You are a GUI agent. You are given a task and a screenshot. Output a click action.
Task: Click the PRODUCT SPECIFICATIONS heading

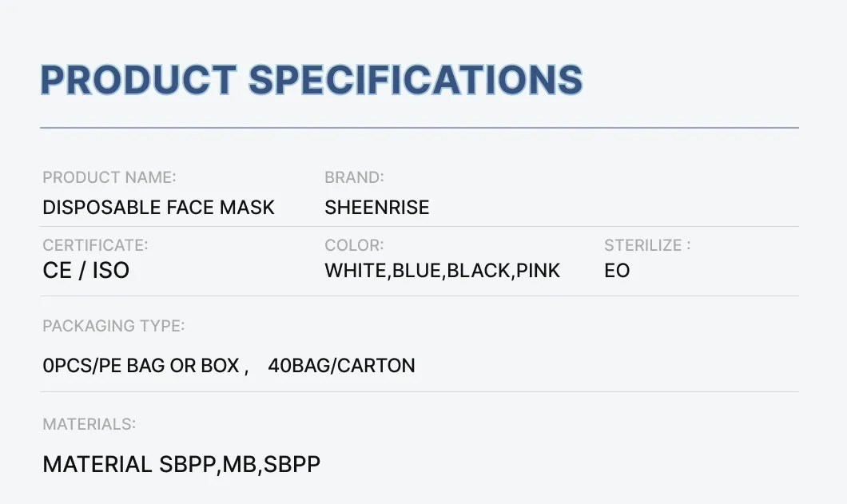[311, 81]
